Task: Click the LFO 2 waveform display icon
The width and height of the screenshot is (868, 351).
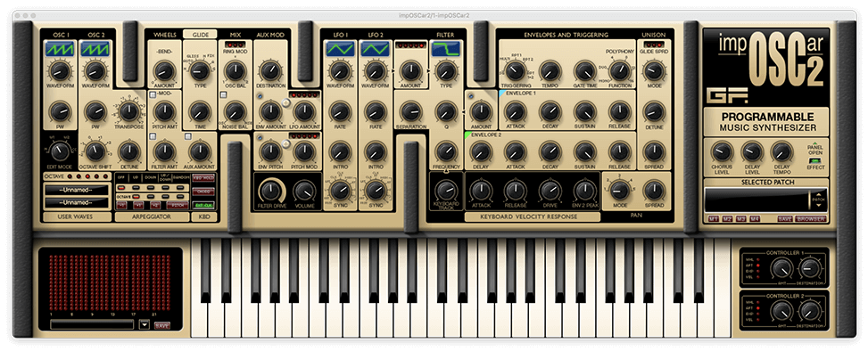Action: click(376, 50)
